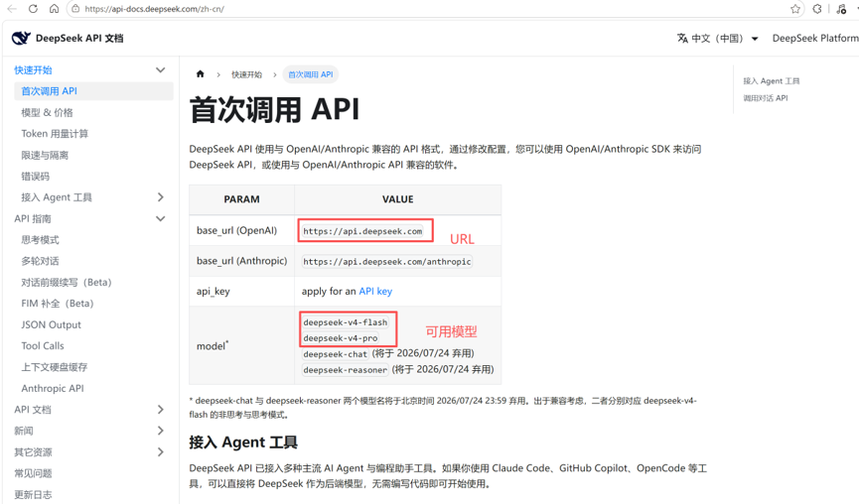
Task: Click the 接入 Agent 工具 section heading
Action: [243, 442]
